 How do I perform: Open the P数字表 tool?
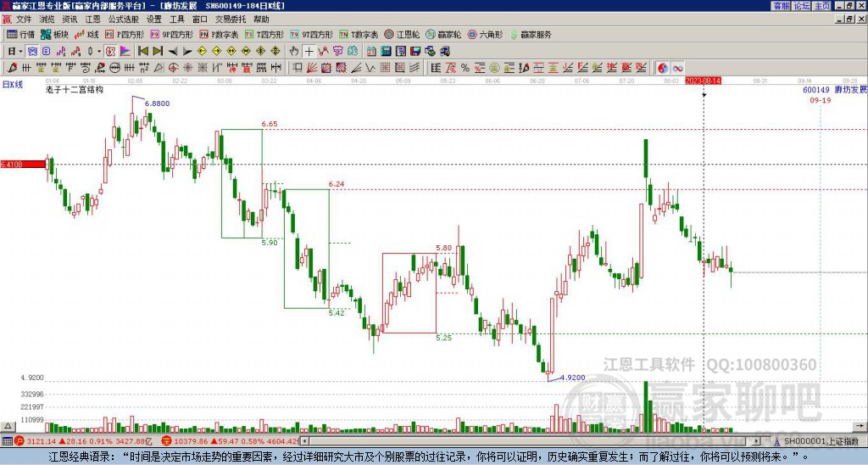pyautogui.click(x=219, y=34)
